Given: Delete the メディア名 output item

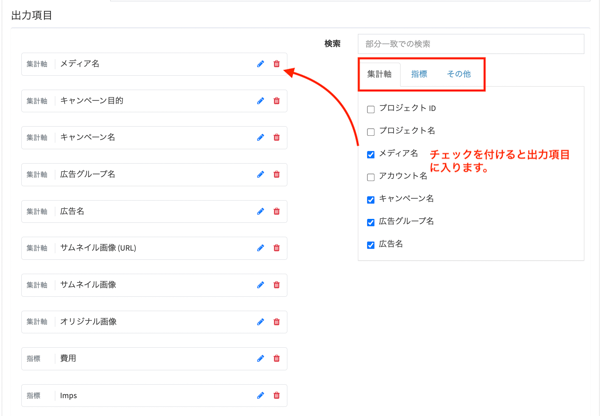Looking at the screenshot, I should pos(277,64).
